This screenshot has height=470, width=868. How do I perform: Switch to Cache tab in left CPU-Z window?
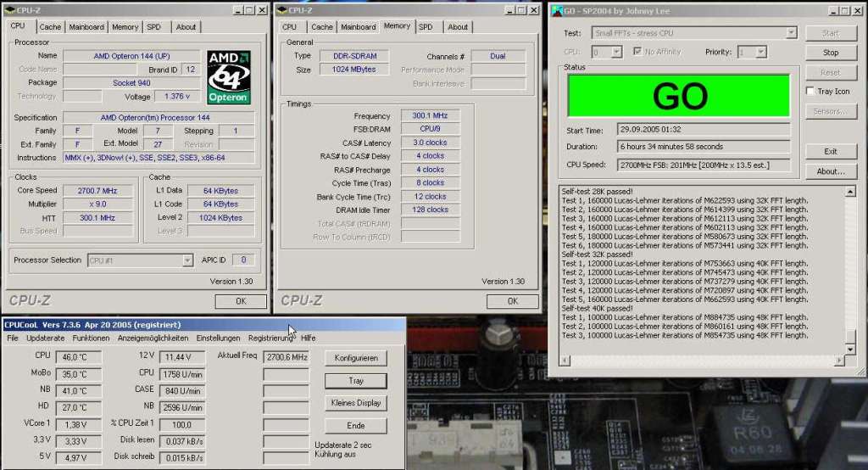point(50,26)
